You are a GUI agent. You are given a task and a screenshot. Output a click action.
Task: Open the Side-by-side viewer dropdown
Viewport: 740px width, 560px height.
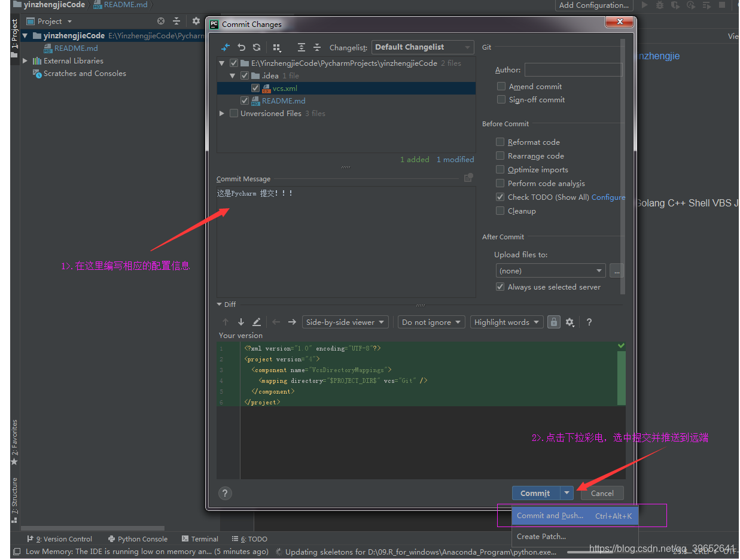pos(345,322)
